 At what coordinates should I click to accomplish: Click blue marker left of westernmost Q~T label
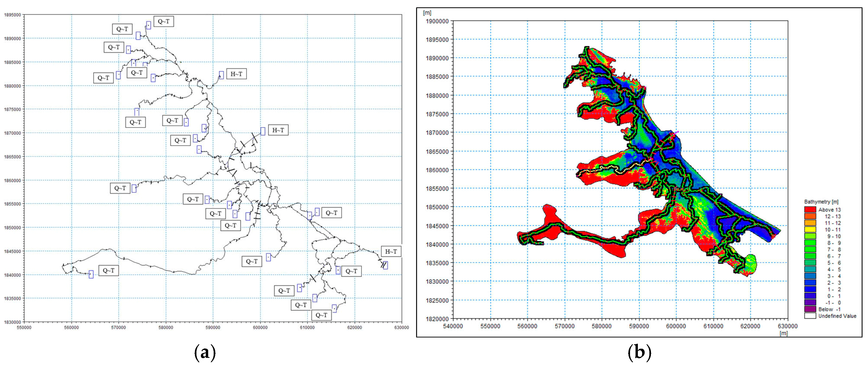coord(91,274)
